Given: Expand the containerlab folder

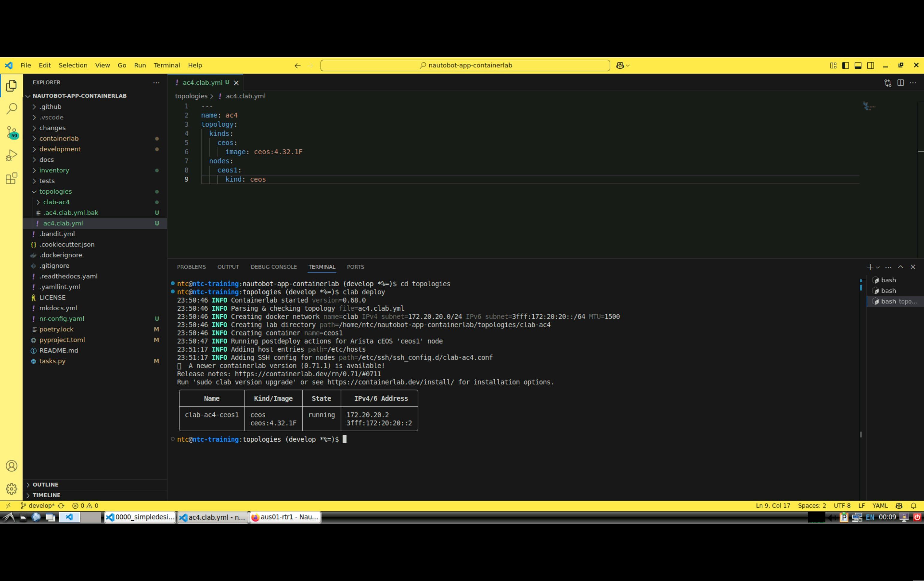Looking at the screenshot, I should 59,138.
